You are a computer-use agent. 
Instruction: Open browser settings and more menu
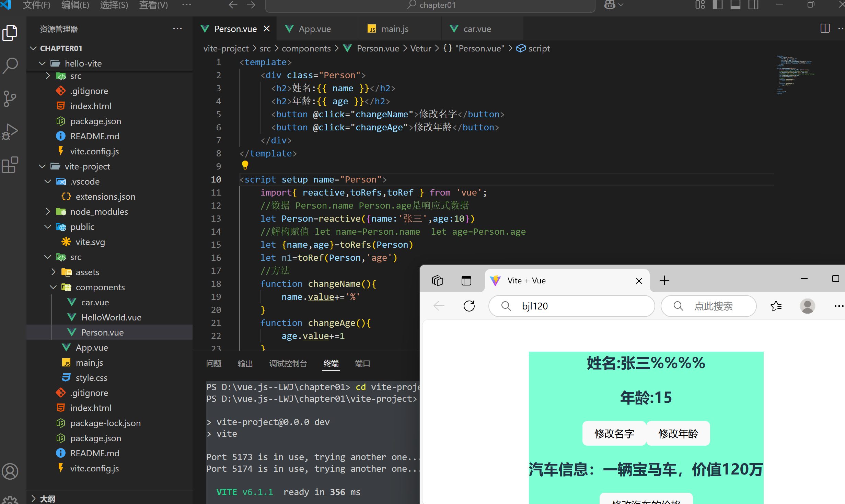[x=838, y=306]
